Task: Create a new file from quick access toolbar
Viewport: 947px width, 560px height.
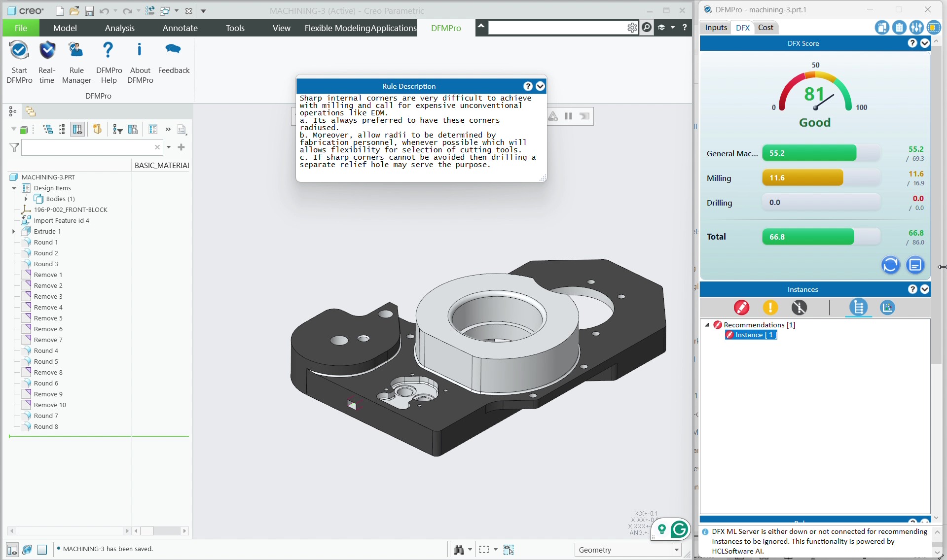Action: 60,11
